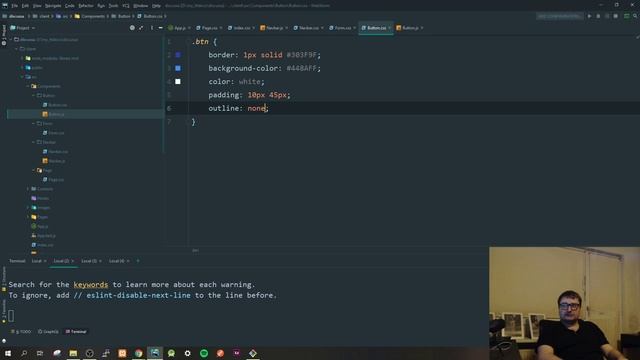Click the Stop icon in top toolbar
This screenshot has width=640, height=360.
pyautogui.click(x=616, y=16)
